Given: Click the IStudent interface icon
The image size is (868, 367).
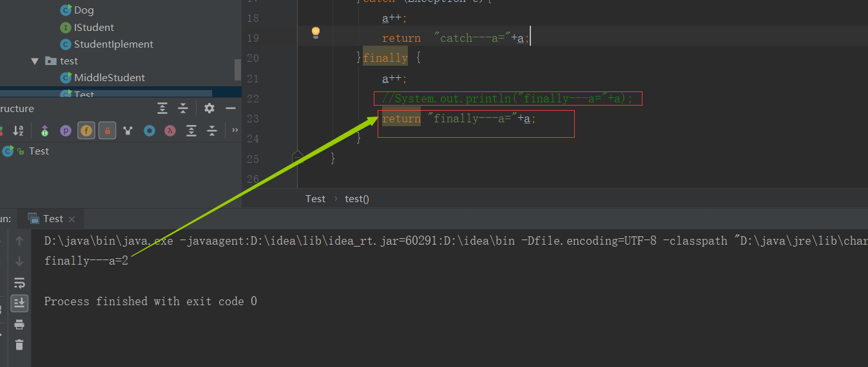Looking at the screenshot, I should click(66, 27).
